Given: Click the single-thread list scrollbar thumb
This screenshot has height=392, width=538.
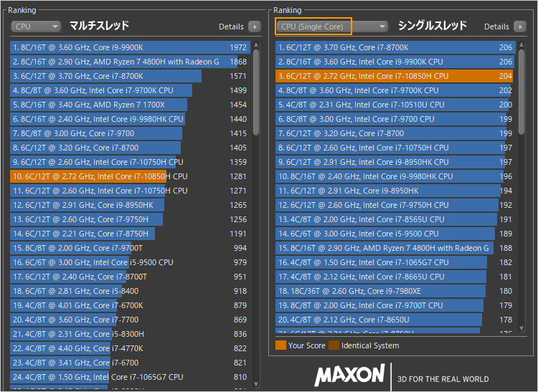Looking at the screenshot, I should pyautogui.click(x=522, y=92).
